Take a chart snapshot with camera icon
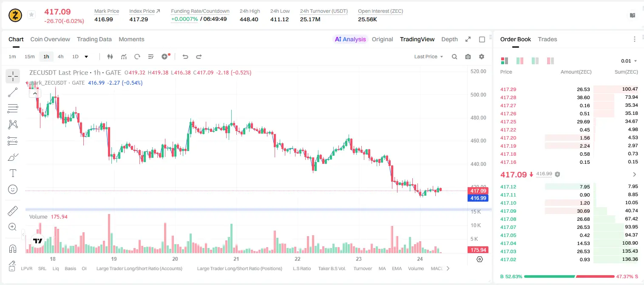 pyautogui.click(x=468, y=57)
